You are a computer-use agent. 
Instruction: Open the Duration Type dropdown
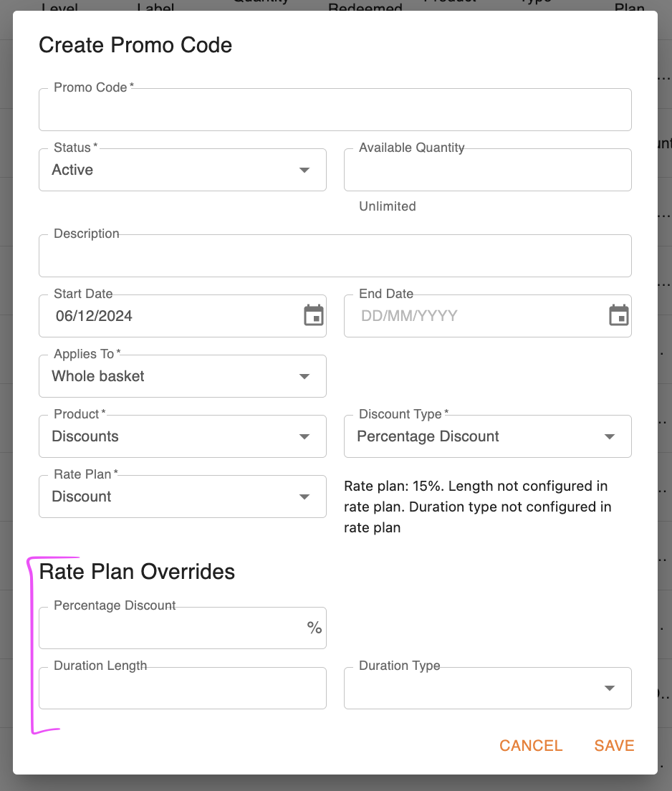click(487, 688)
